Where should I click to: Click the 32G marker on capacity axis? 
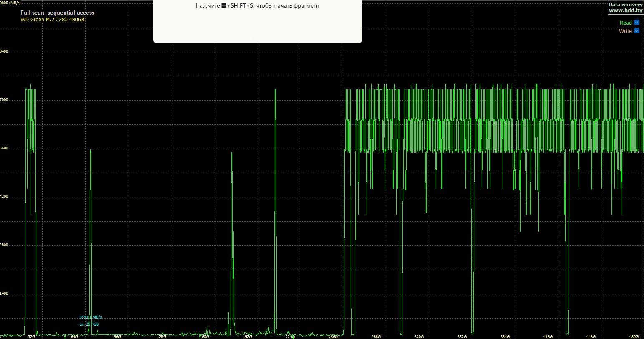[x=31, y=336]
